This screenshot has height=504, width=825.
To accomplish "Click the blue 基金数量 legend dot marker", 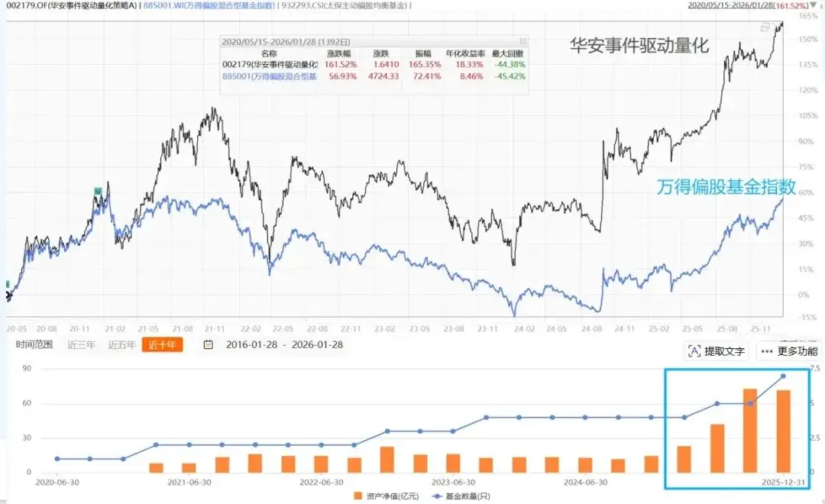I will point(436,496).
